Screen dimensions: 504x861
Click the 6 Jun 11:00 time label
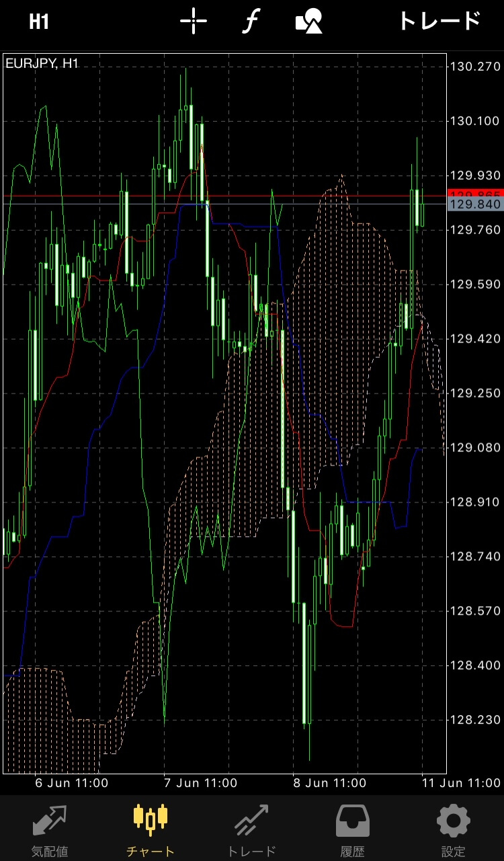click(x=71, y=784)
